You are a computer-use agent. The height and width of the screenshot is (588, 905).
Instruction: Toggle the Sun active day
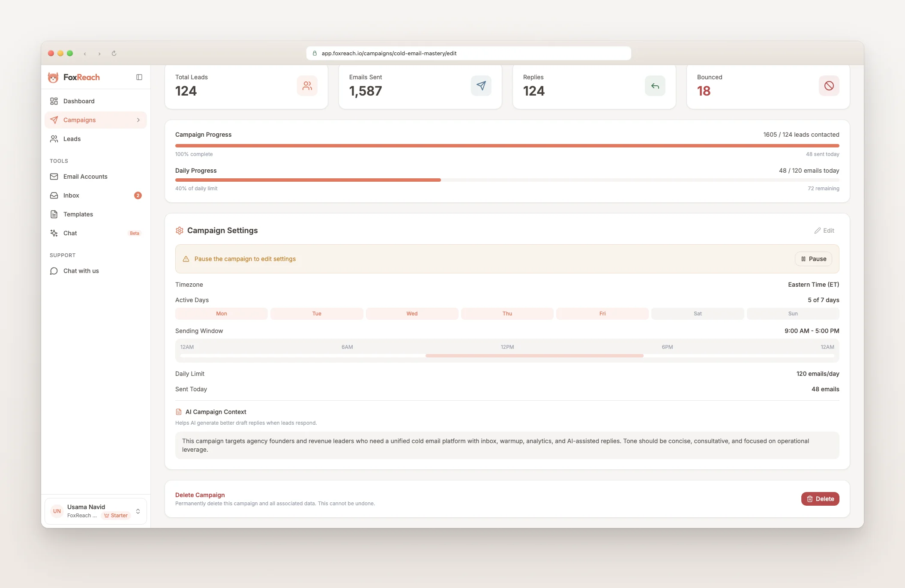(793, 314)
